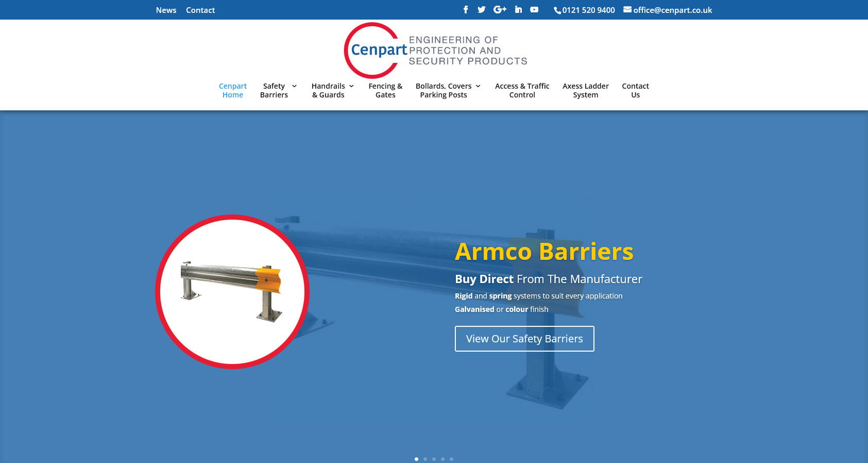This screenshot has height=463, width=868.
Task: Open the YouTube icon link
Action: pos(534,9)
